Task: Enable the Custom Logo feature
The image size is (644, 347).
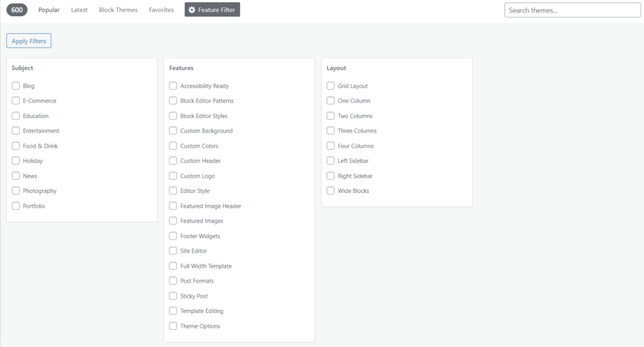Action: click(x=173, y=176)
